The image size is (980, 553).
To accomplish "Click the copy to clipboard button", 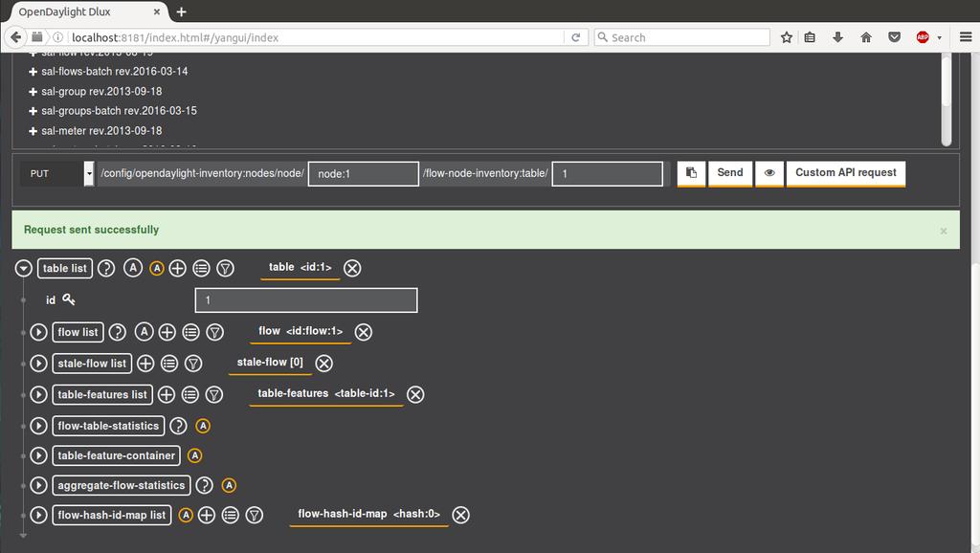I will [691, 173].
